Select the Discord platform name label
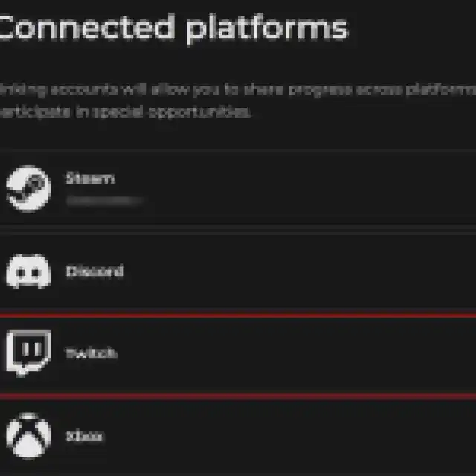The width and height of the screenshot is (476, 476). 94,271
